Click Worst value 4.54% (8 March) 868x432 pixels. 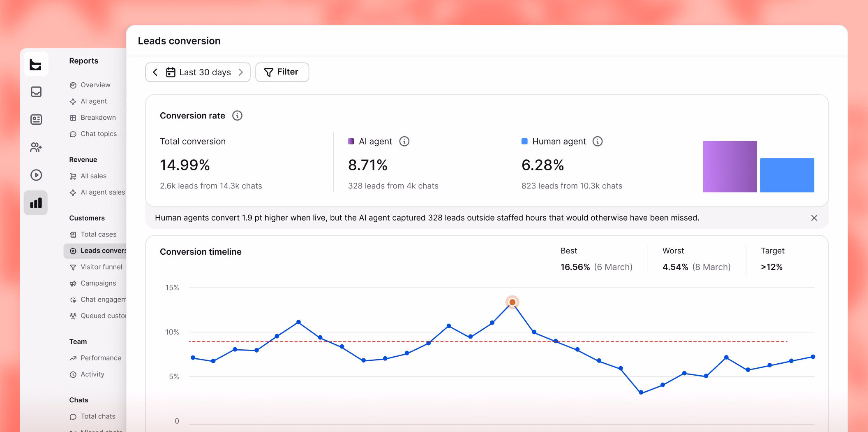tap(697, 267)
